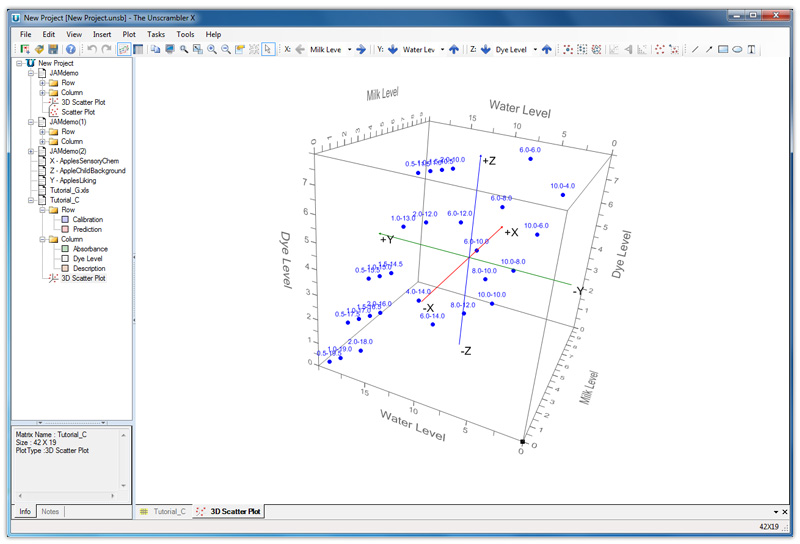This screenshot has width=800, height=544.
Task: Select the Text annotation tool
Action: [x=751, y=49]
